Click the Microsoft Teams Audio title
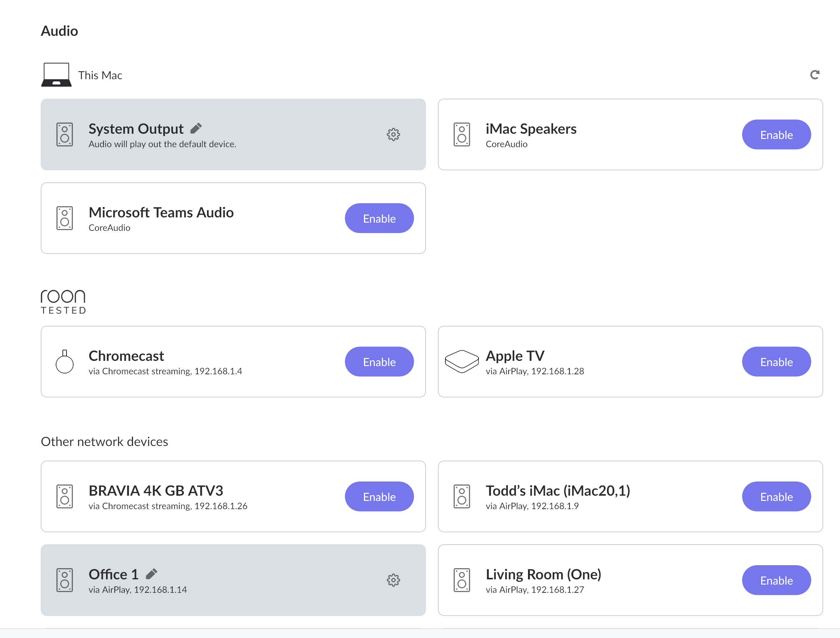The height and width of the screenshot is (638, 840). coord(161,212)
